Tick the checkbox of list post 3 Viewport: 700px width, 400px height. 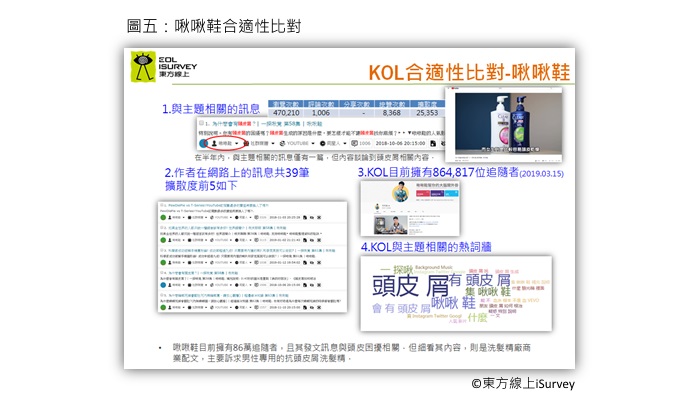162,250
